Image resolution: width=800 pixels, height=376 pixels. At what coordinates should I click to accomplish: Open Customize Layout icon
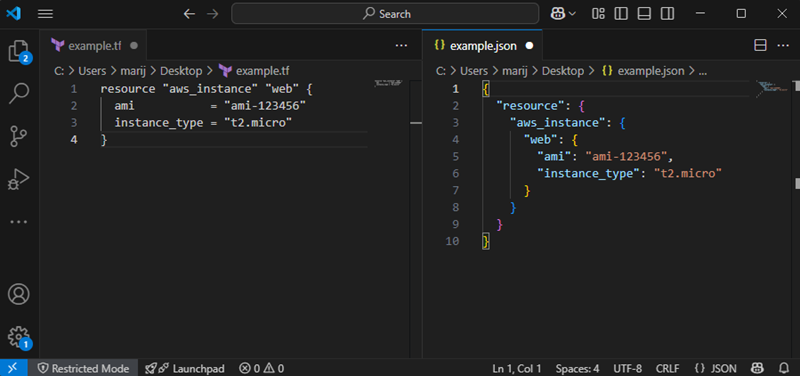click(598, 14)
